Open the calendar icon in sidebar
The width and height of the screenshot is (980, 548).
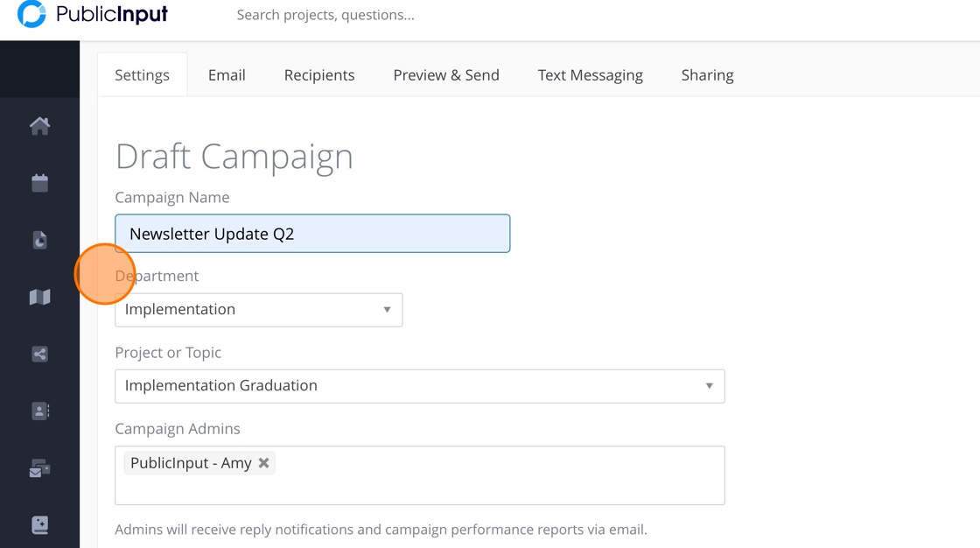coord(39,183)
